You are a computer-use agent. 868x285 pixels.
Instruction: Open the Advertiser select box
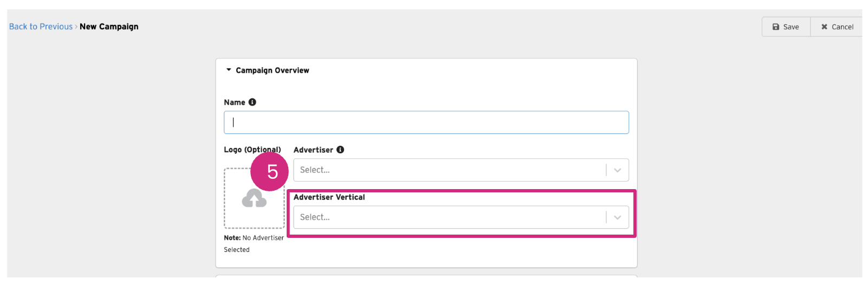click(450, 170)
